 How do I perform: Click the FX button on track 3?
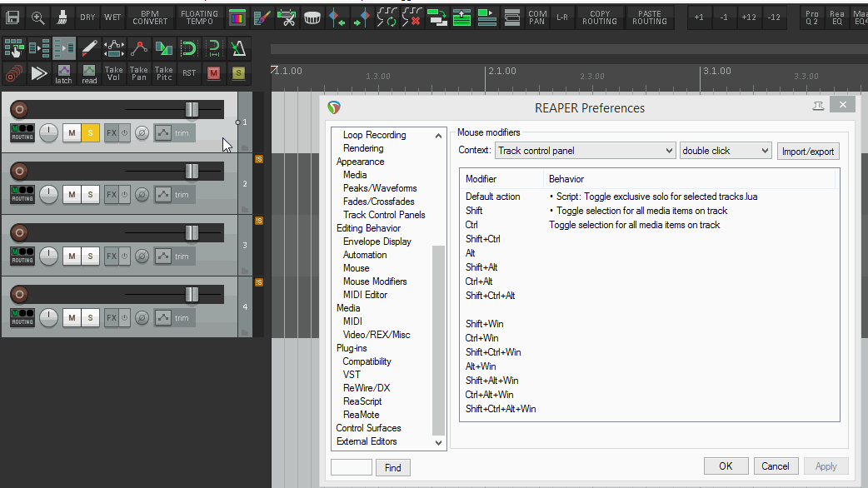point(112,256)
